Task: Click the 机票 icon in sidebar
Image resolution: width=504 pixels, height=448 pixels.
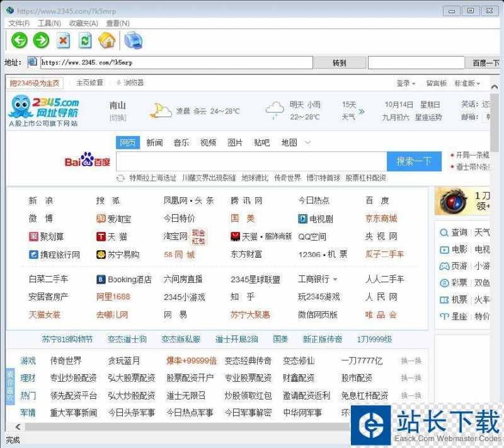Action: [x=444, y=300]
